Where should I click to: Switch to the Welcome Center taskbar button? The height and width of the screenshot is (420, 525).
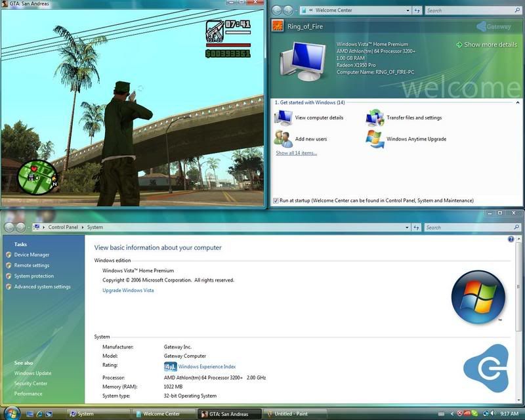point(164,414)
